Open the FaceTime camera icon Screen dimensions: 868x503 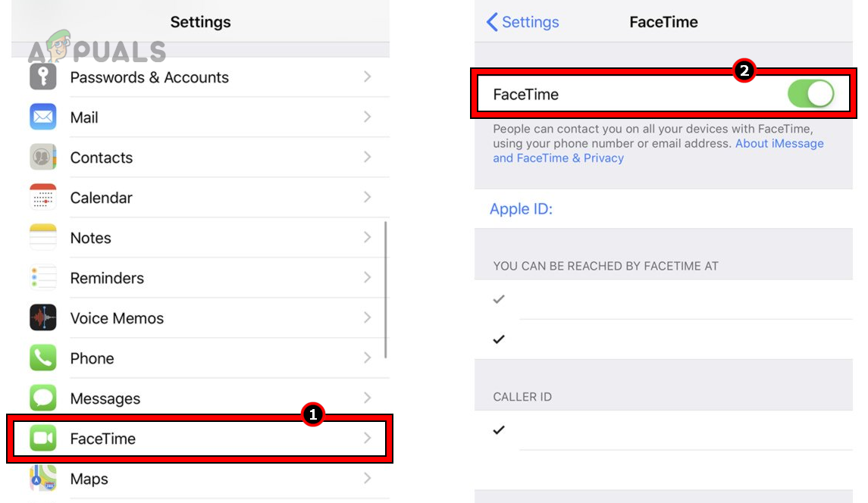(x=42, y=439)
